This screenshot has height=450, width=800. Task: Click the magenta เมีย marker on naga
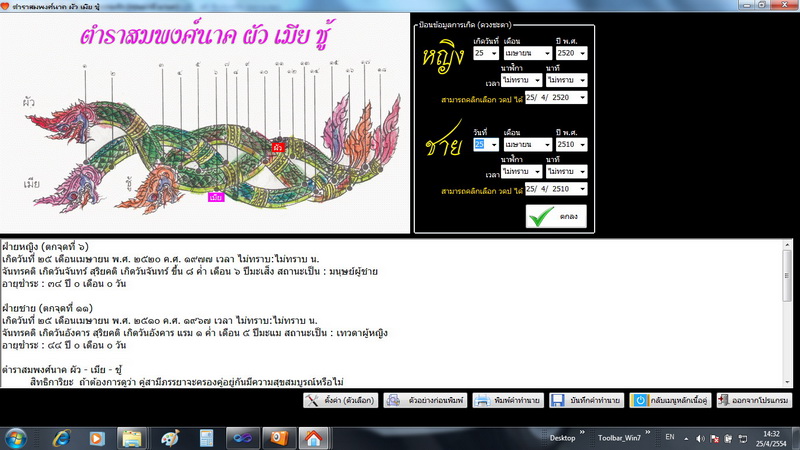click(216, 197)
